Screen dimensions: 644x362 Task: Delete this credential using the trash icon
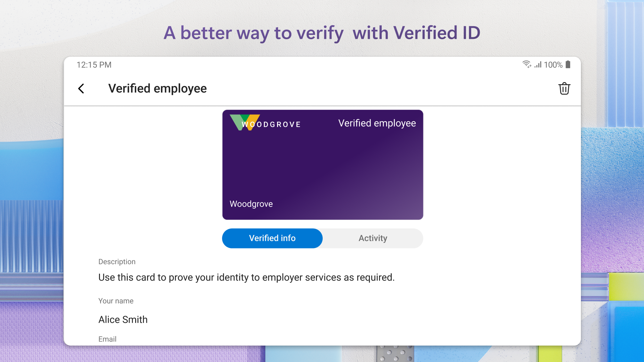point(565,89)
